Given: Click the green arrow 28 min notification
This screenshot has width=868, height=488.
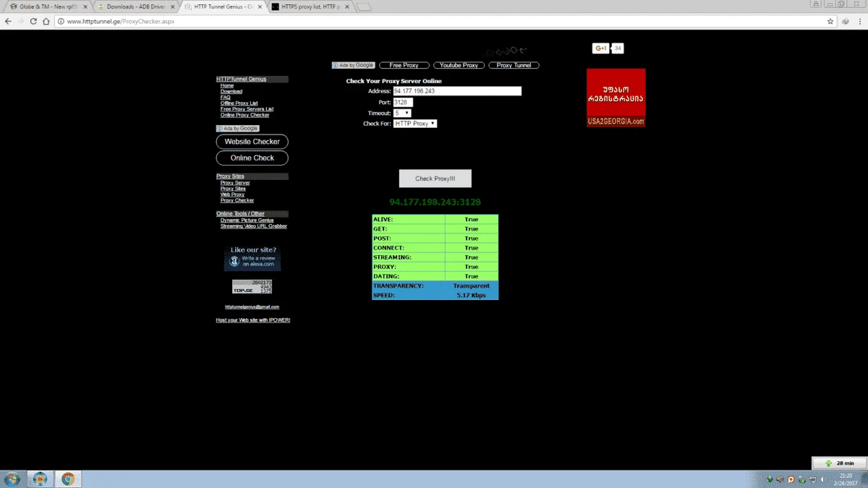Looking at the screenshot, I should click(839, 463).
